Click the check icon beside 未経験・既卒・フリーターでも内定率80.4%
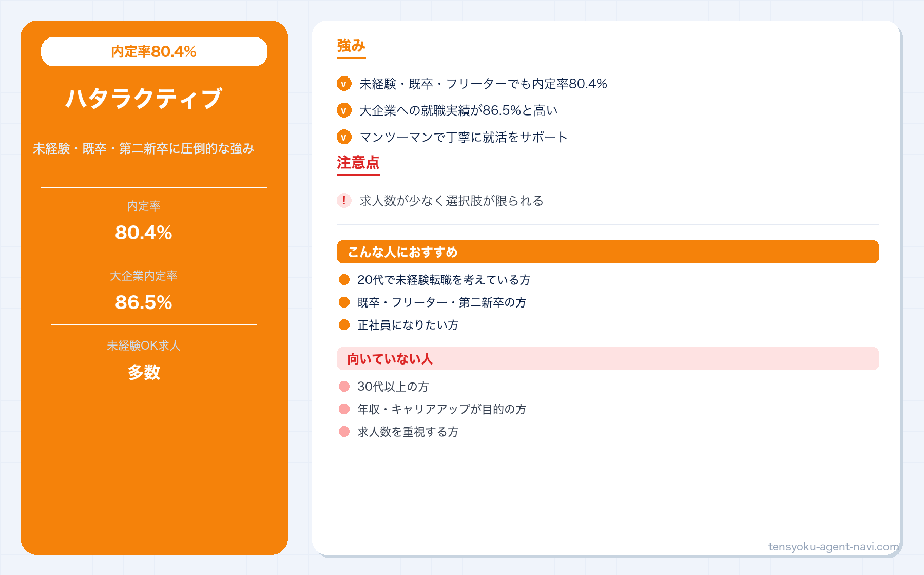The height and width of the screenshot is (575, 924). pyautogui.click(x=344, y=84)
